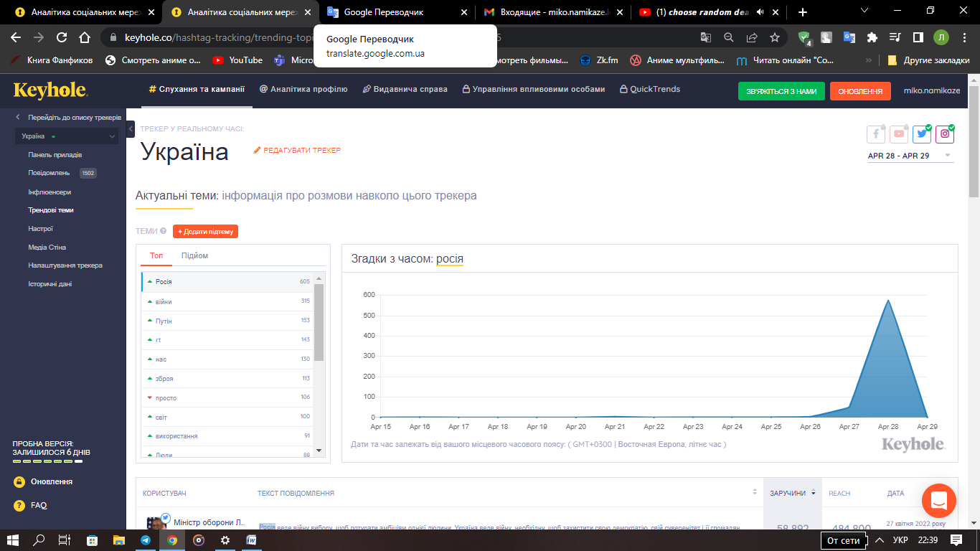This screenshot has height=551, width=980.
Task: Select the світ topic row
Action: click(228, 418)
